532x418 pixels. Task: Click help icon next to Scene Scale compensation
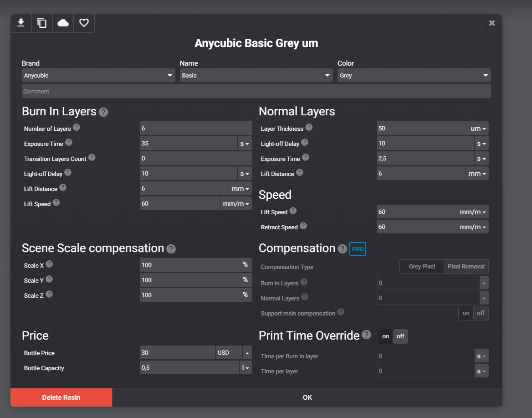[x=171, y=249]
